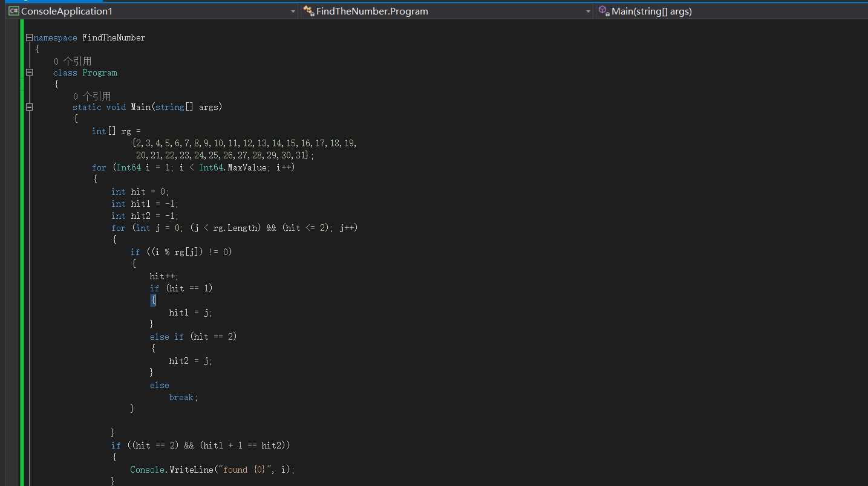Viewport: 868px width, 486px height.
Task: Click the array row starting with 20,21,22
Action: tap(225, 155)
